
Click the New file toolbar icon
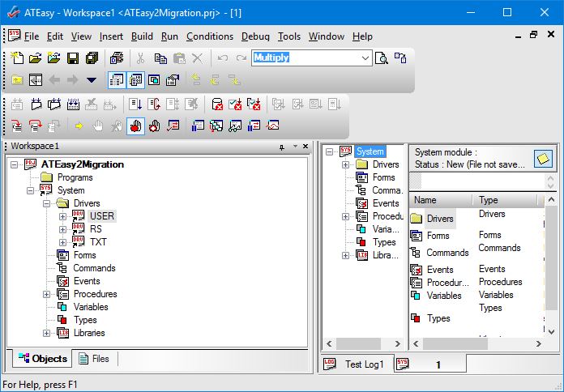pos(16,58)
